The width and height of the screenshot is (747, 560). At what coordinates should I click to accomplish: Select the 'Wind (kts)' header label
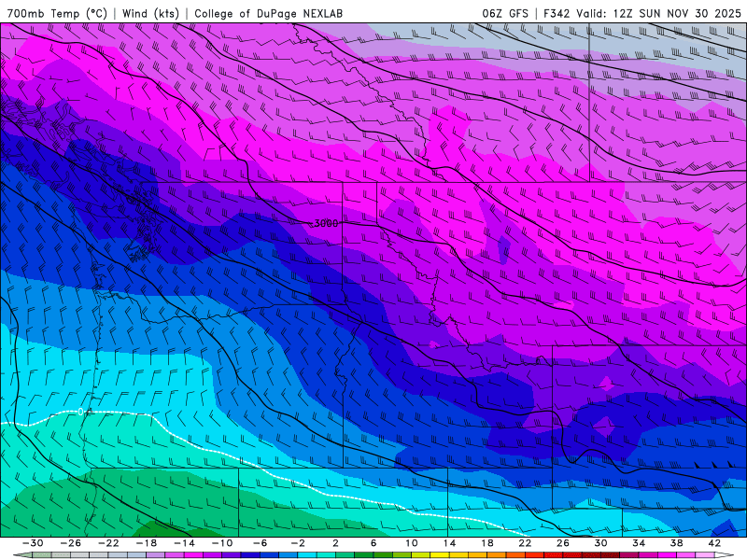[x=150, y=13]
